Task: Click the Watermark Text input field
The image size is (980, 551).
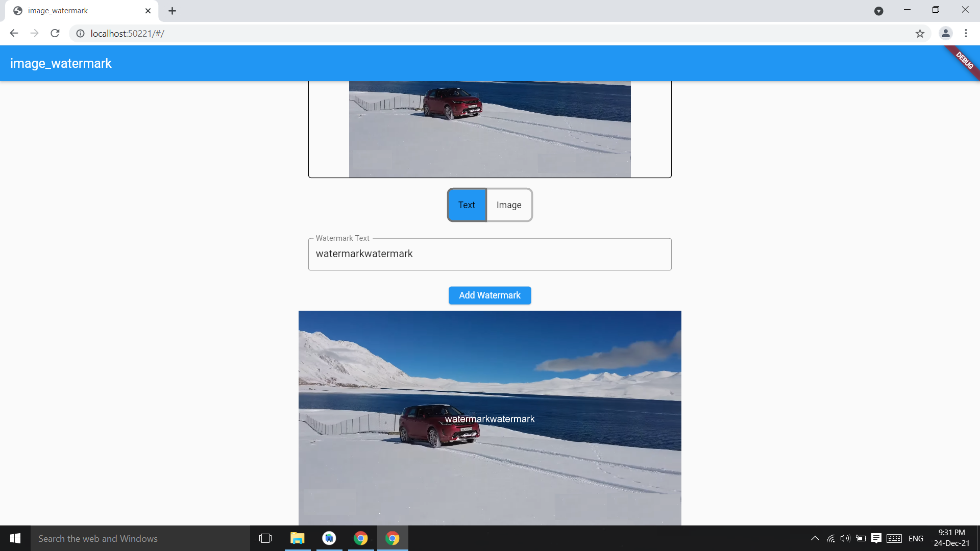Action: click(489, 254)
